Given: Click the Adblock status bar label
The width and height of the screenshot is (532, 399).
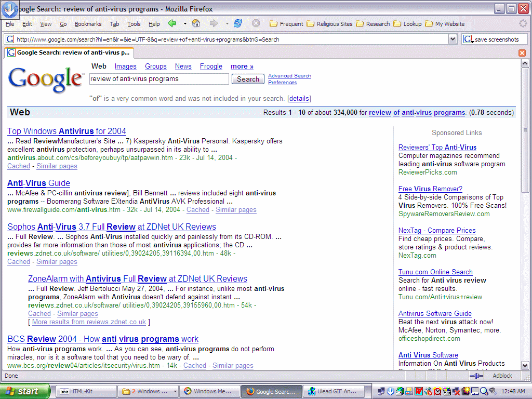Looking at the screenshot, I should tap(502, 376).
